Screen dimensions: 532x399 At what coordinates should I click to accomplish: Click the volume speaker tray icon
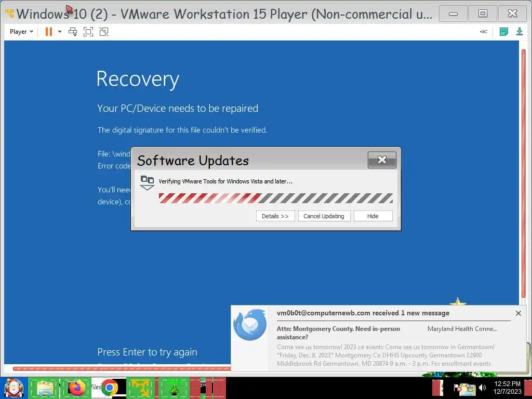(483, 388)
